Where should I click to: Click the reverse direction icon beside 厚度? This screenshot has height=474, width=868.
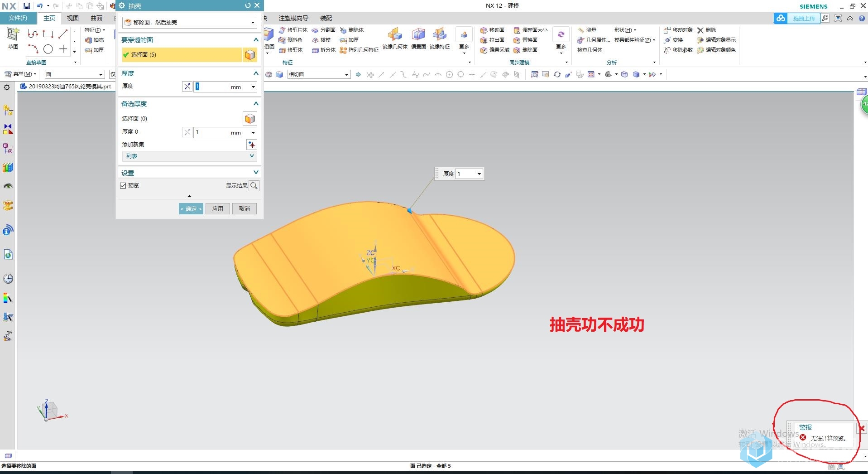(187, 87)
